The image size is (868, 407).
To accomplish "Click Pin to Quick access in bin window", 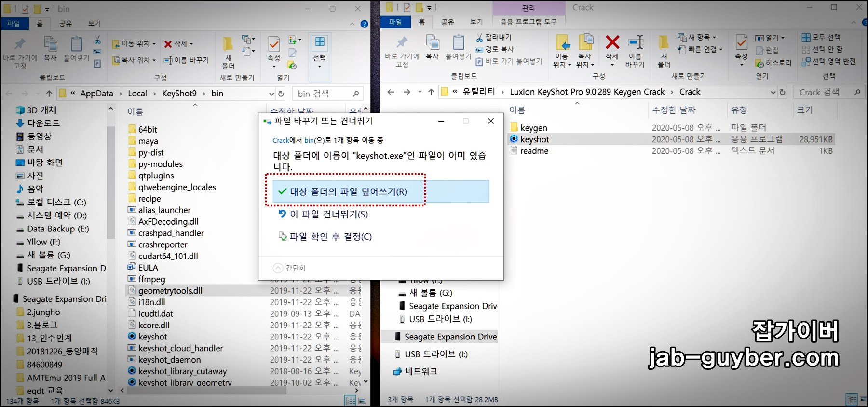I will 20,54.
